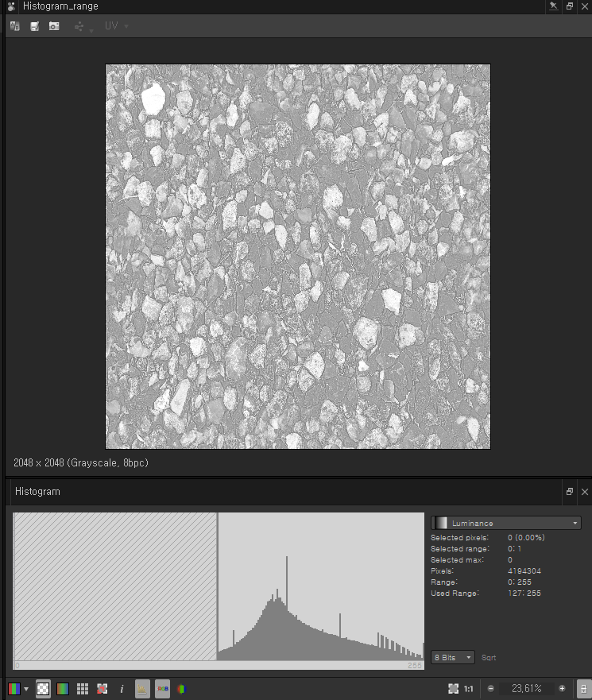Screen dimensions: 592x700
Task: Click the hatched unused range of histogram
Action: (115, 586)
